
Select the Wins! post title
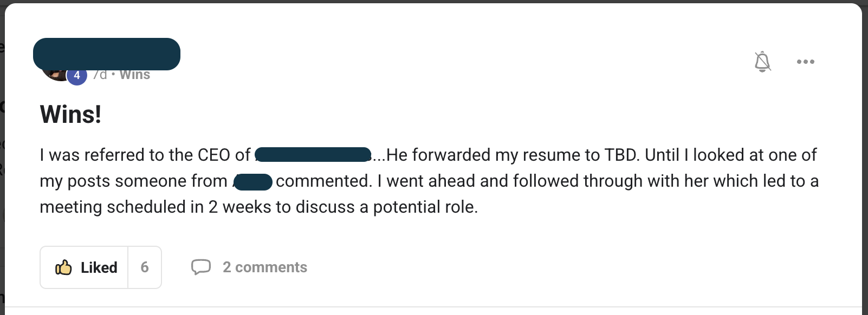(70, 115)
